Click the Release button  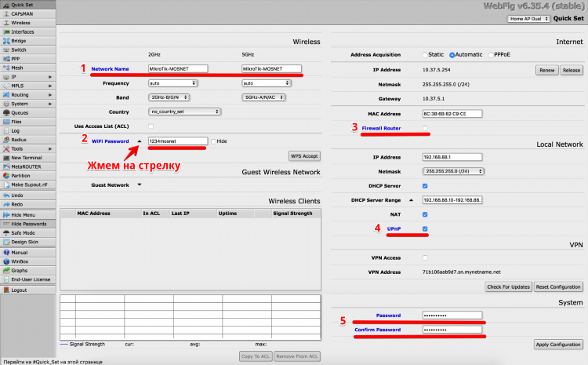(x=571, y=70)
